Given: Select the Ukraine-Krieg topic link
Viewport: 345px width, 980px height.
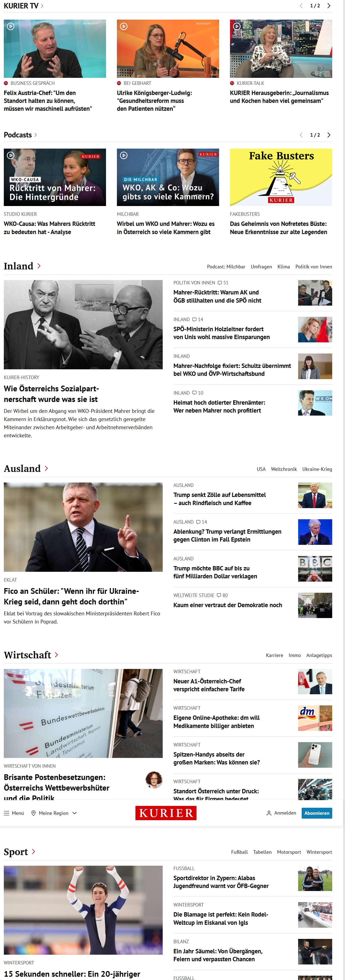Looking at the screenshot, I should click(x=317, y=469).
